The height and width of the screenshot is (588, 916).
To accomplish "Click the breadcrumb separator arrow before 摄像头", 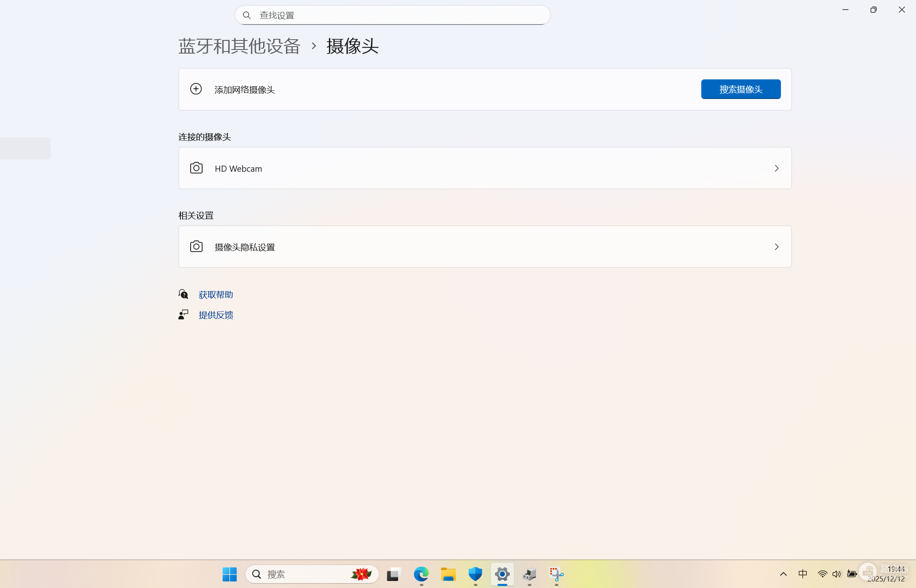I will pos(314,46).
